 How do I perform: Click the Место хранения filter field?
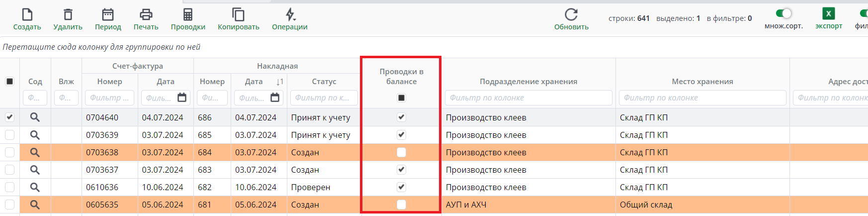click(702, 98)
